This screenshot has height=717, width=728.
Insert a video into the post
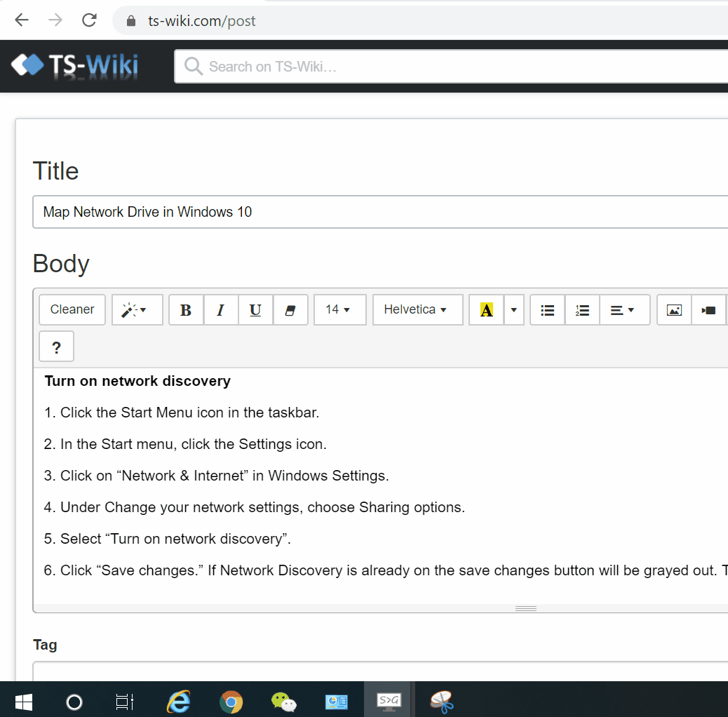[x=708, y=310]
